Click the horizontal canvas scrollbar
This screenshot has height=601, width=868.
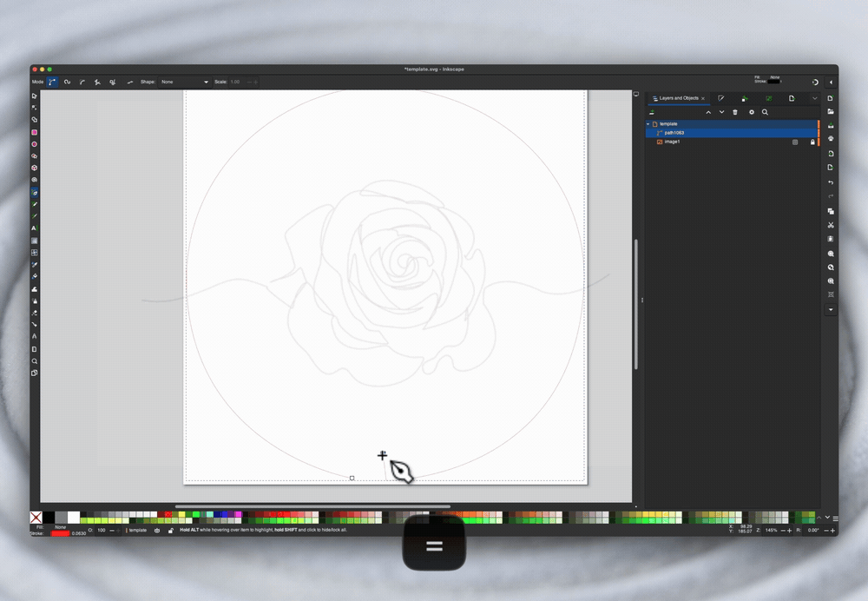click(312, 506)
